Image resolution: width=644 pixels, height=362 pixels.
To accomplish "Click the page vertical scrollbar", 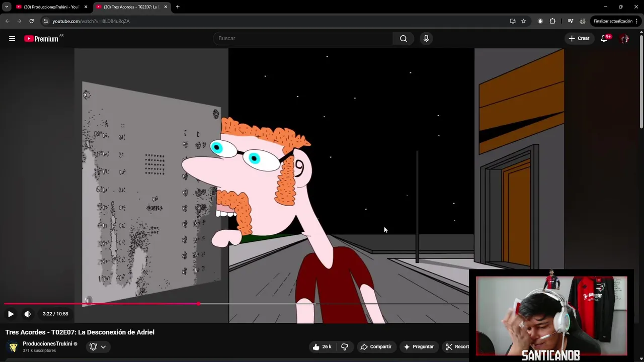I will tap(641, 80).
